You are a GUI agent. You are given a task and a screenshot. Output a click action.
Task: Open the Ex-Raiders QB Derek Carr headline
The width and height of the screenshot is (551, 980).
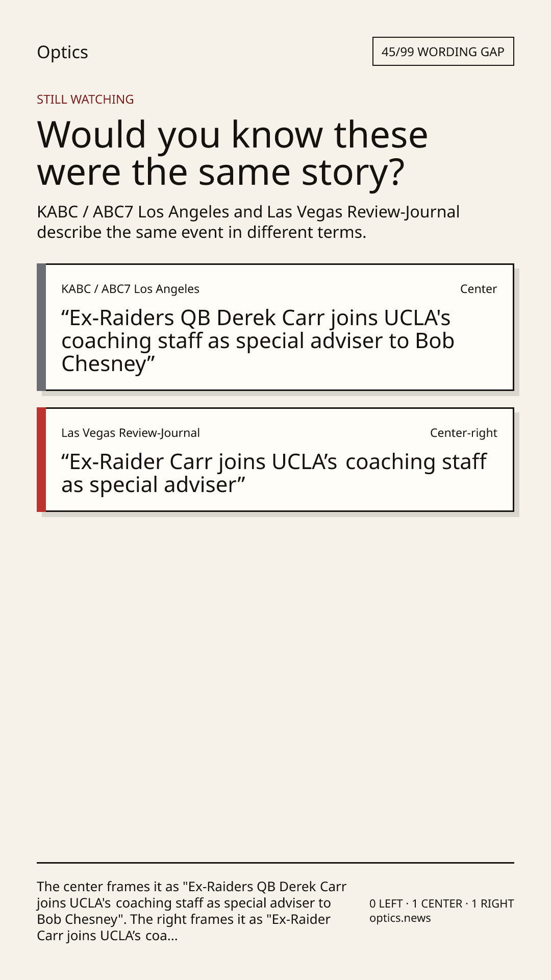[x=258, y=341]
